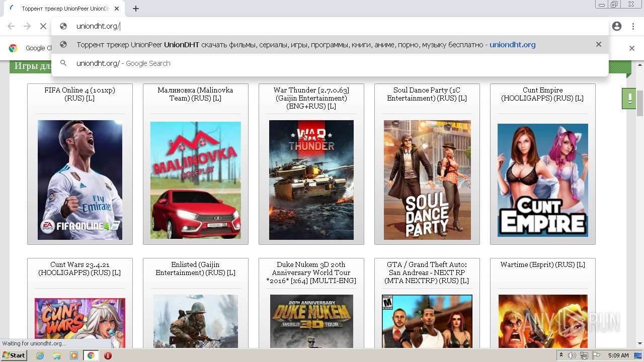Stop loading the page
The width and height of the screenshot is (644, 362).
[43, 26]
